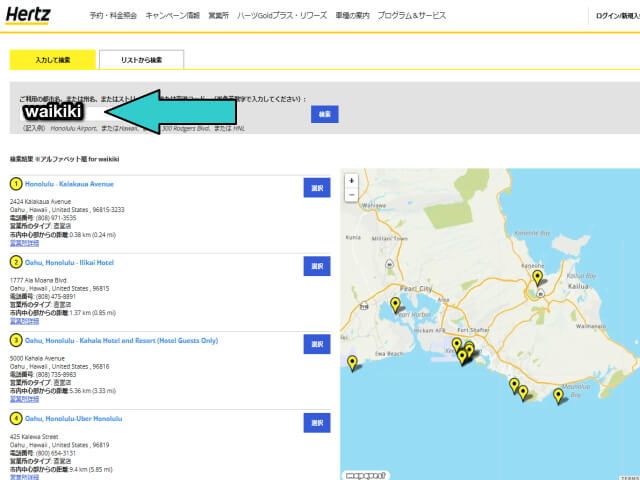Click the map pin near Maunalua Bay

coord(559,395)
